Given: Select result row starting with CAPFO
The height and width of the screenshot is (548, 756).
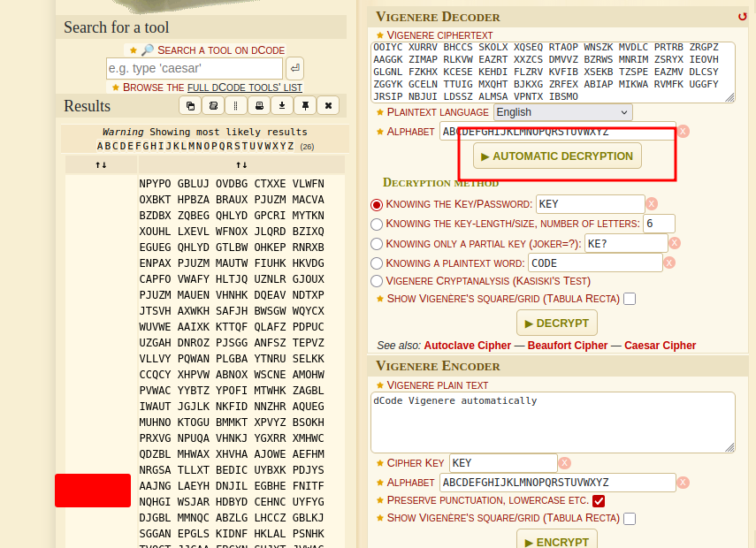Looking at the screenshot, I should click(x=232, y=279).
